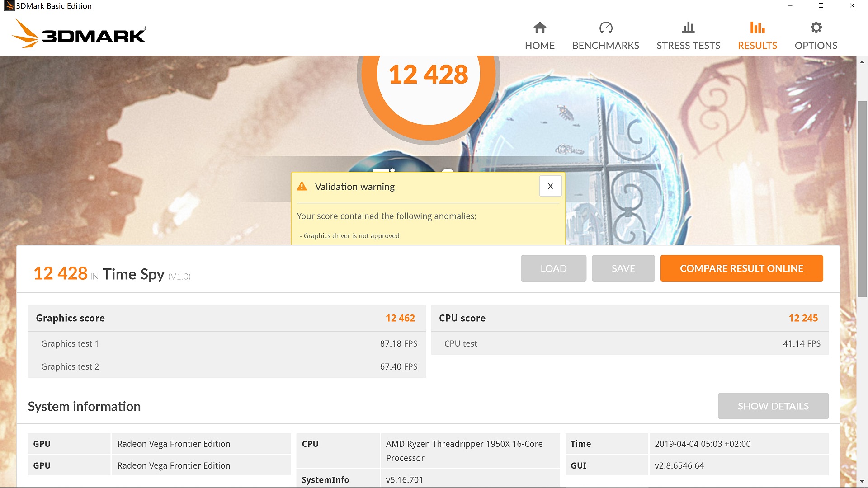The width and height of the screenshot is (868, 488).
Task: Click the scrollbar up arrow
Action: (x=862, y=62)
